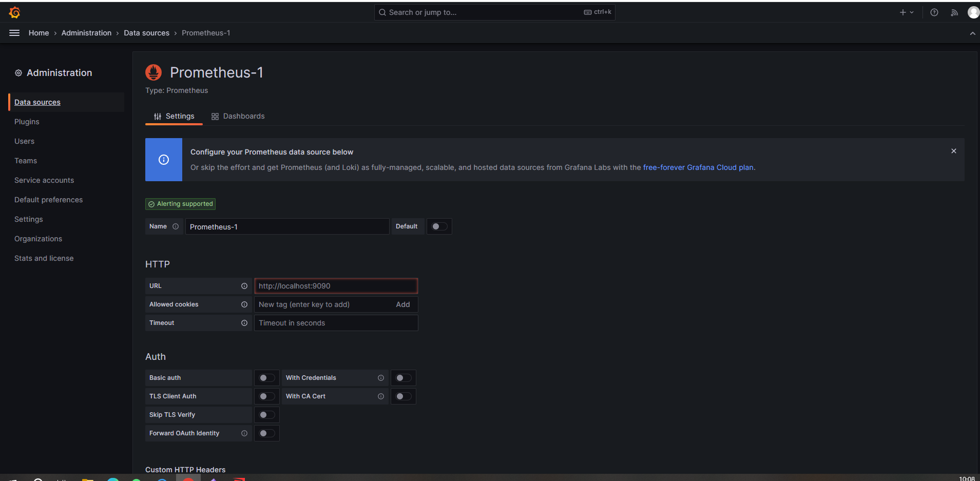Viewport: 980px width, 481px height.
Task: Enable the With Credentials switch
Action: [x=403, y=378]
